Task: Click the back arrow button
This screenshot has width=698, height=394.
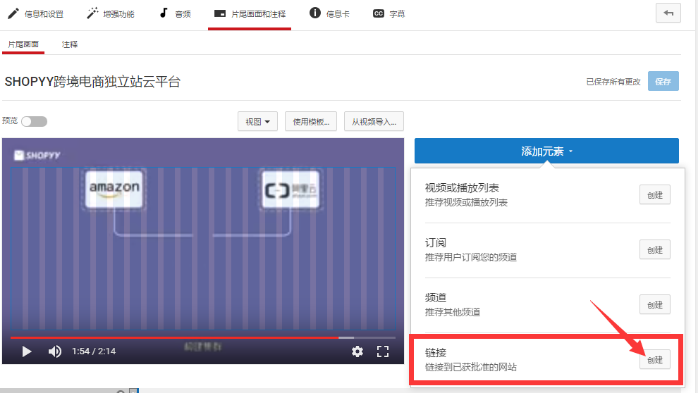Action: point(668,13)
